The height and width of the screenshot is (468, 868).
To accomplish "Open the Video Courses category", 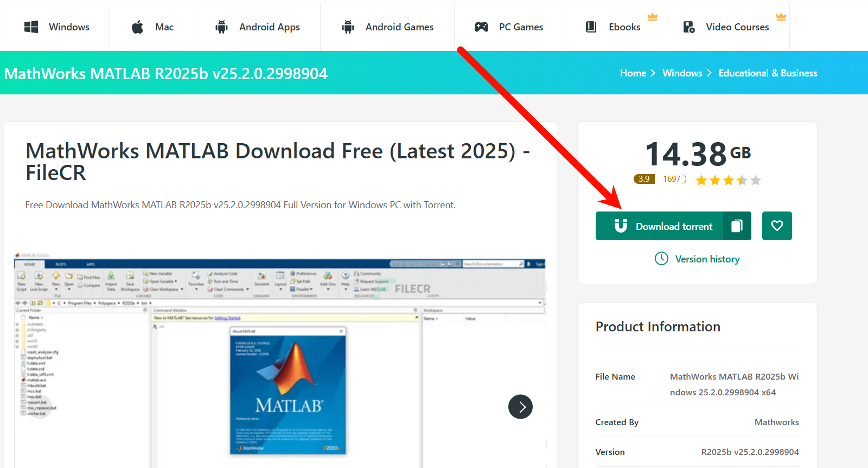I will (725, 27).
